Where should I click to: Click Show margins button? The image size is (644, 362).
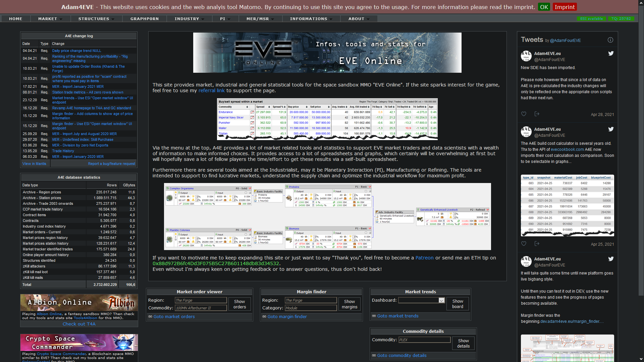pos(350,304)
